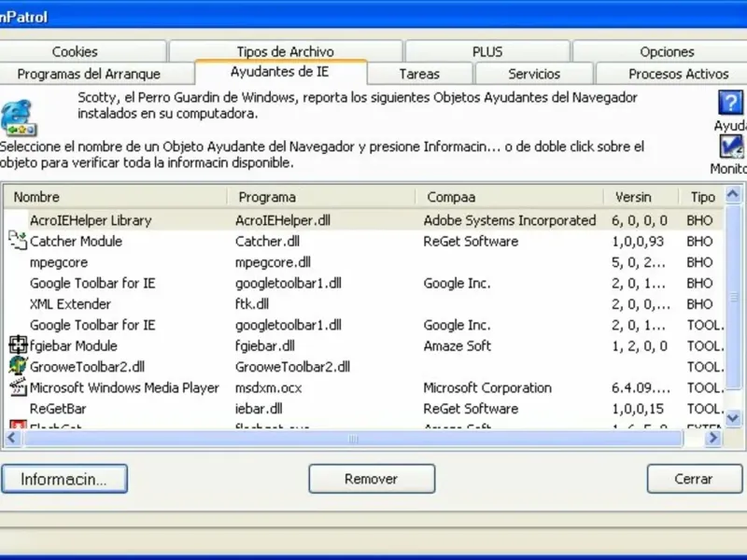Viewport: 747px width, 560px height.
Task: Sort list by Compaa column header
Action: click(509, 197)
